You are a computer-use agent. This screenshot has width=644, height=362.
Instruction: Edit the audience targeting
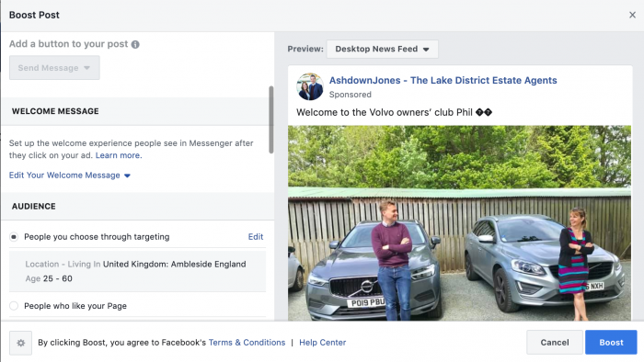coord(256,236)
